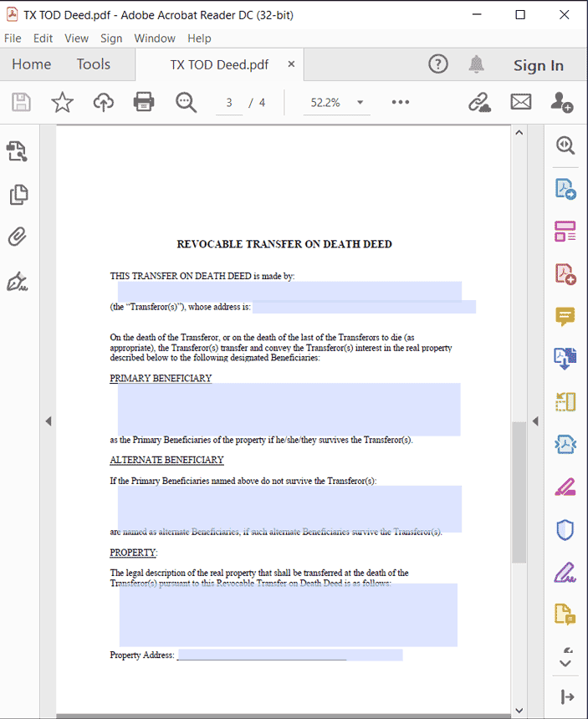Add the file to starred favorites

(x=62, y=102)
